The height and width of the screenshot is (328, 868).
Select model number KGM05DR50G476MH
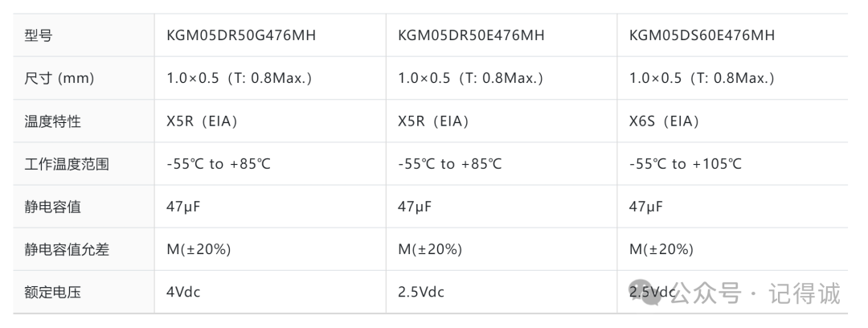[241, 35]
